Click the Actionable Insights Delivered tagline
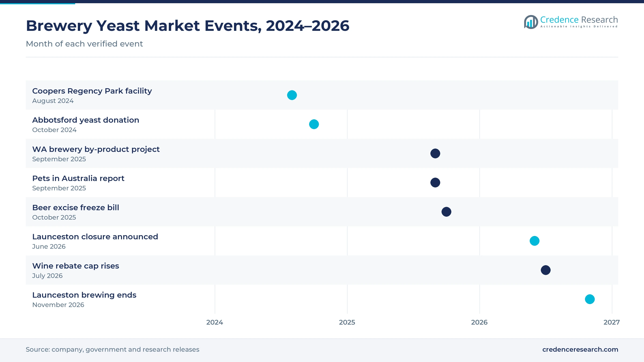 (579, 27)
